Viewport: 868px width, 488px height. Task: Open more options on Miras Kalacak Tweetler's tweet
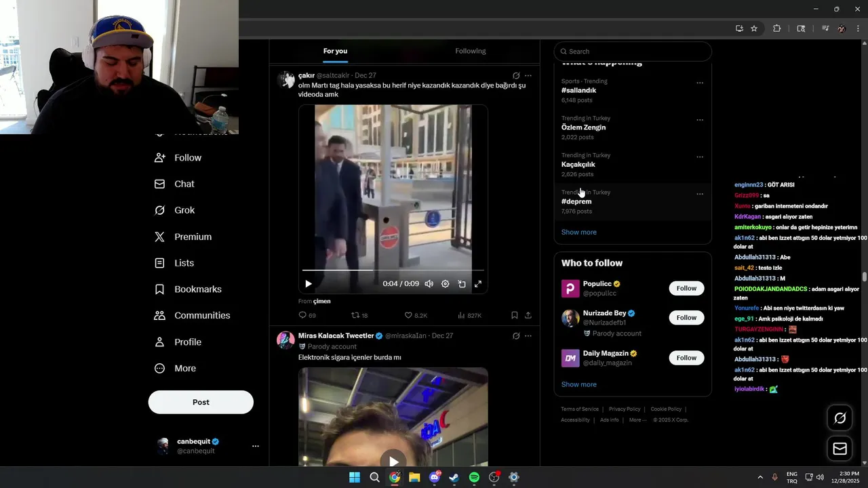click(x=528, y=336)
